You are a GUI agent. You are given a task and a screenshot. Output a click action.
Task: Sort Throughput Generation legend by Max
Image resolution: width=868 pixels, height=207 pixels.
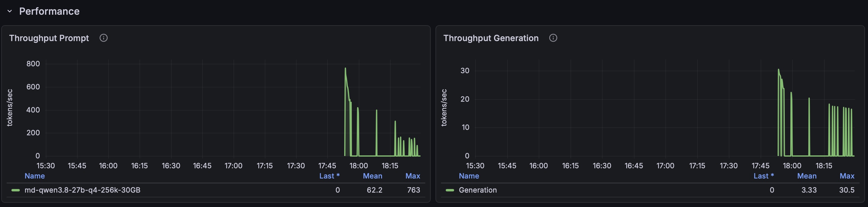tap(847, 176)
